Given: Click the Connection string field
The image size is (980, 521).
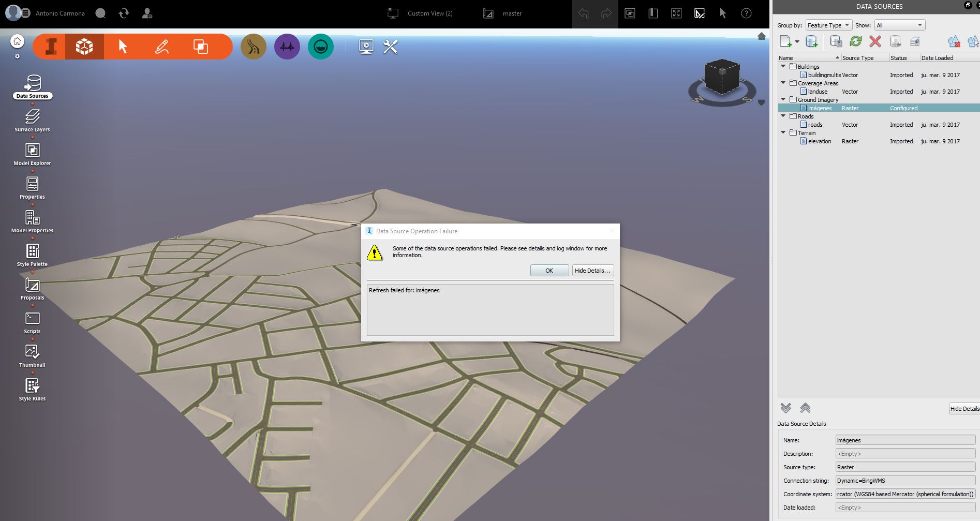Looking at the screenshot, I should click(905, 481).
